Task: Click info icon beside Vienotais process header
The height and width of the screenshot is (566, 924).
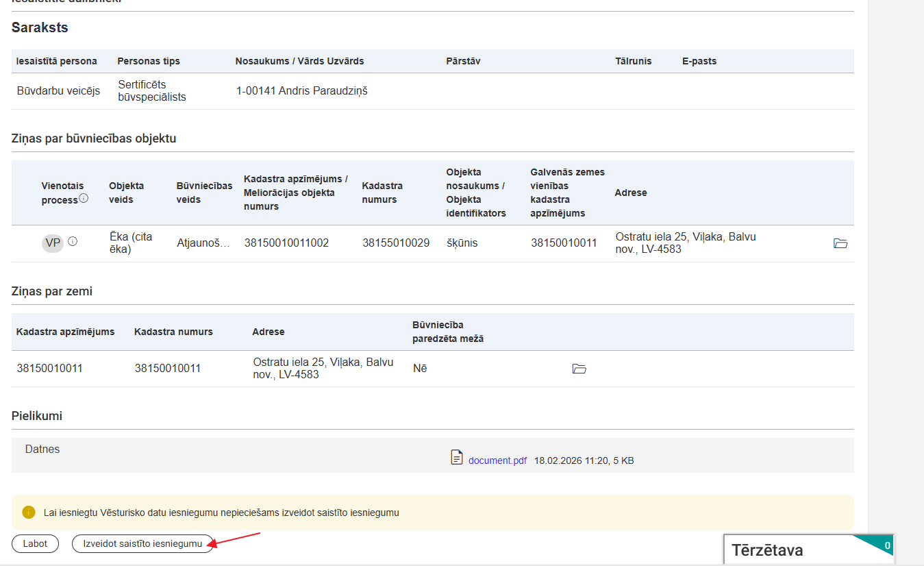Action: tap(84, 199)
